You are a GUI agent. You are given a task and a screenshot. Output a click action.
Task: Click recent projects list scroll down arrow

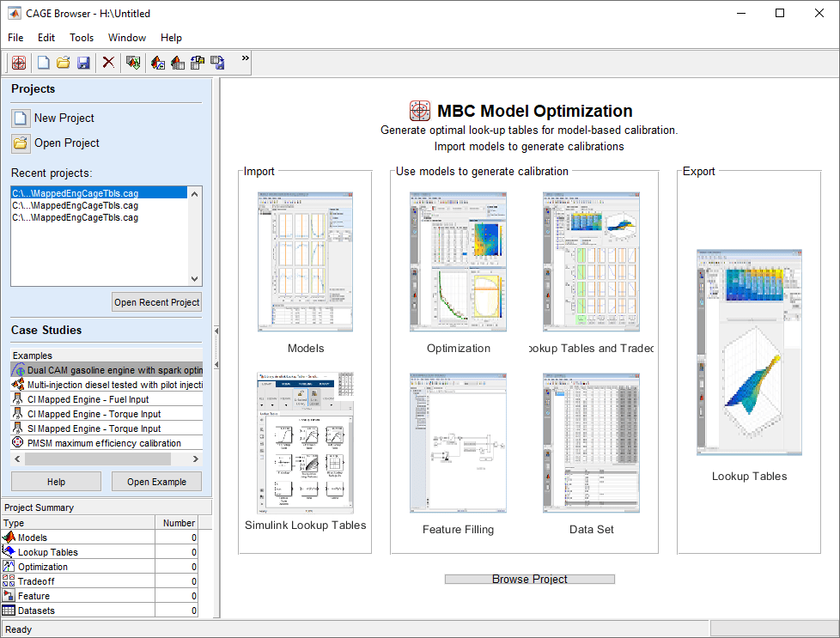(194, 278)
